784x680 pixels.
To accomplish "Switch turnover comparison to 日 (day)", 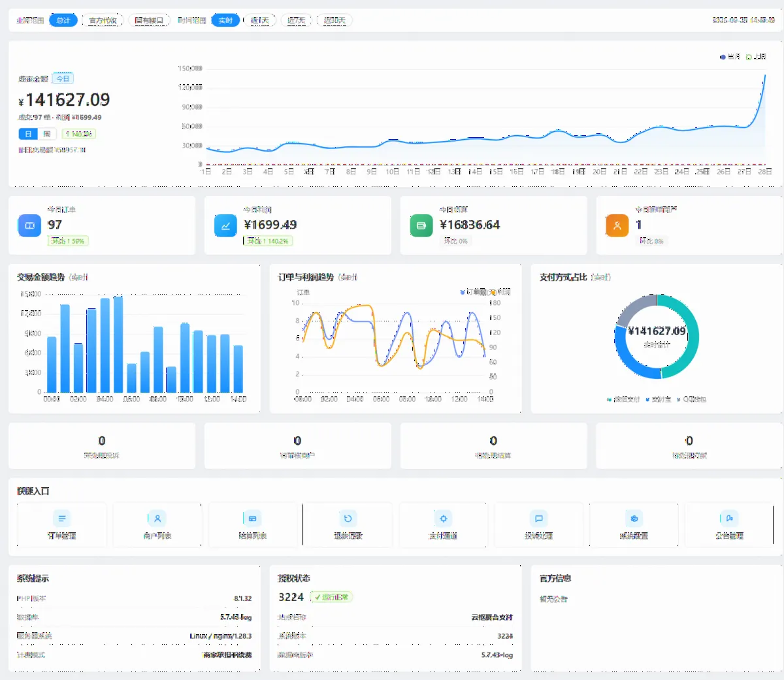I will [28, 134].
